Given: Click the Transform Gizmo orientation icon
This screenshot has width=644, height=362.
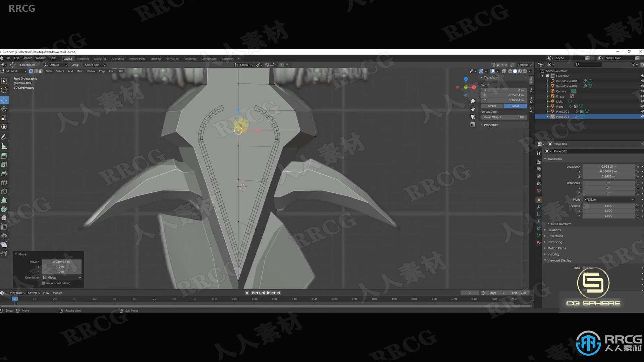Looking at the screenshot, I should click(237, 65).
